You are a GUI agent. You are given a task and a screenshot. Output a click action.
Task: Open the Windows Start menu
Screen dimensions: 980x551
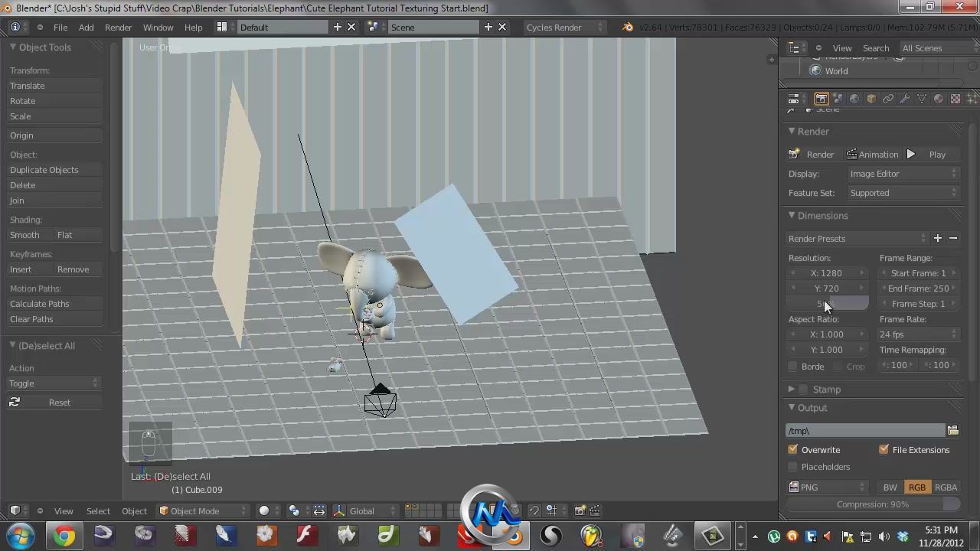click(20, 536)
